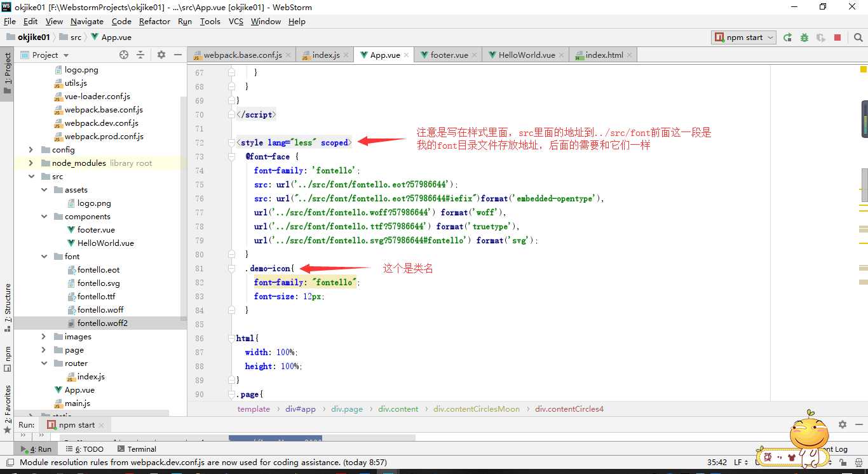868x474 pixels.
Task: Close the App.vue editor tab
Action: point(406,55)
